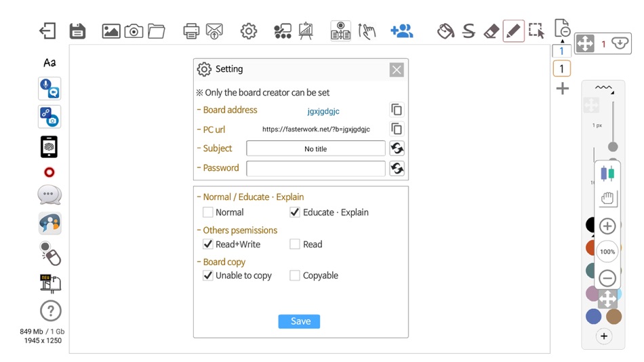
Task: Click the remove page document icon
Action: tap(562, 28)
